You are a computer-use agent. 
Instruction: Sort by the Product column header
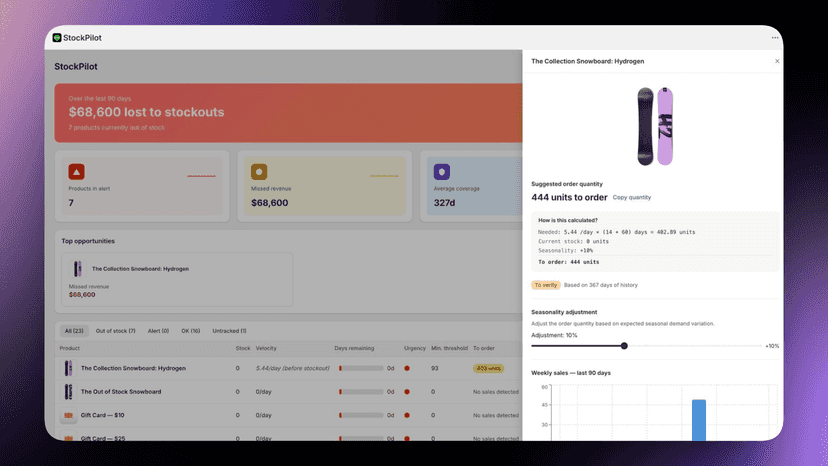click(x=70, y=348)
